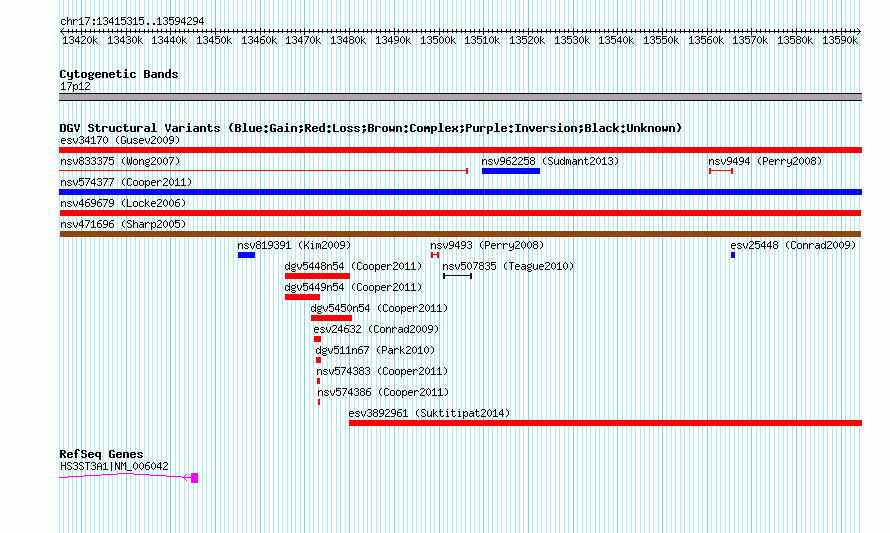Click the red nsv469679 loss bar
The width and height of the screenshot is (890, 533).
(x=460, y=213)
